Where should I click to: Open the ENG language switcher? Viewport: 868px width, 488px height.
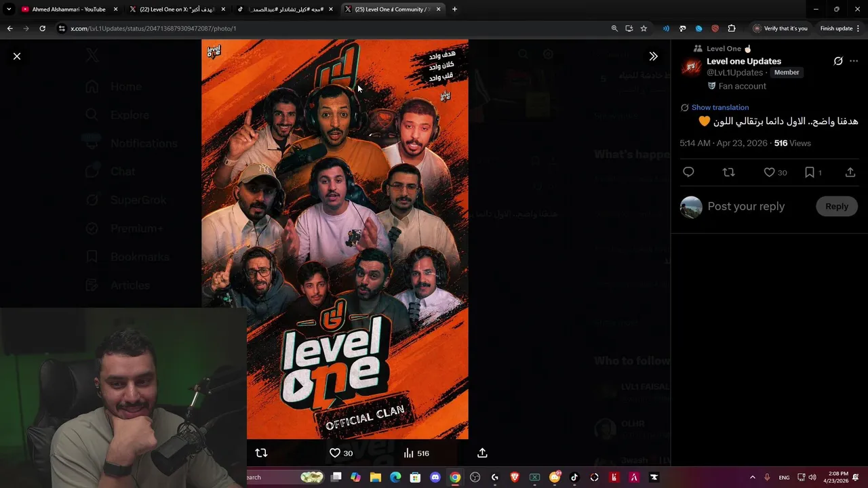click(784, 477)
